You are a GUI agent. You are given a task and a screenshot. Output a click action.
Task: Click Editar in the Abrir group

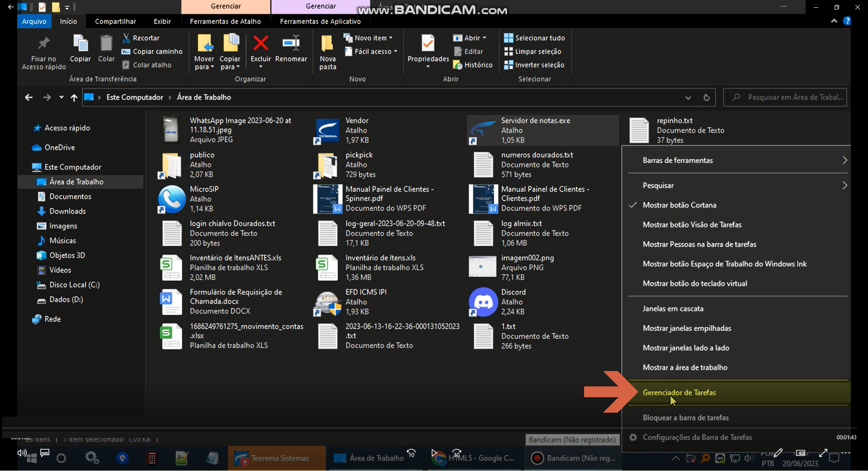(468, 52)
